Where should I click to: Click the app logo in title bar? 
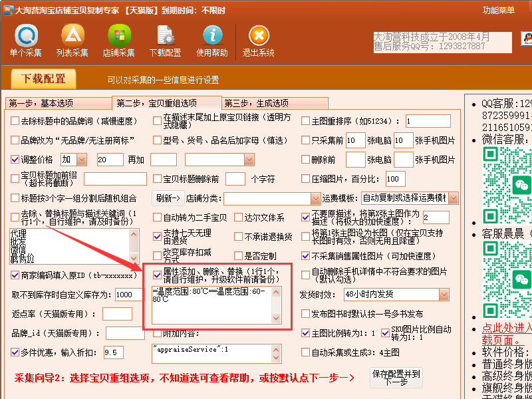8,10
